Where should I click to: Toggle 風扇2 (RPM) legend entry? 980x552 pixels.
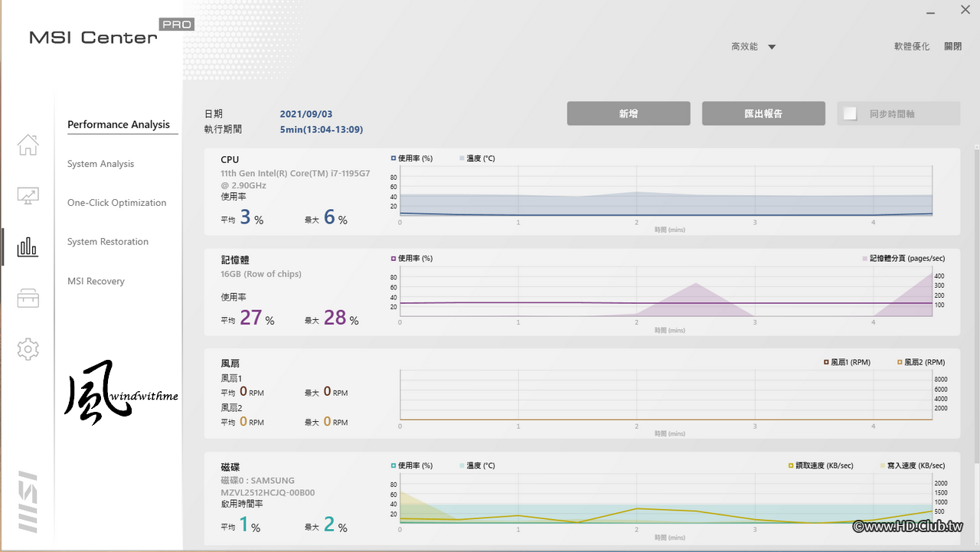921,362
